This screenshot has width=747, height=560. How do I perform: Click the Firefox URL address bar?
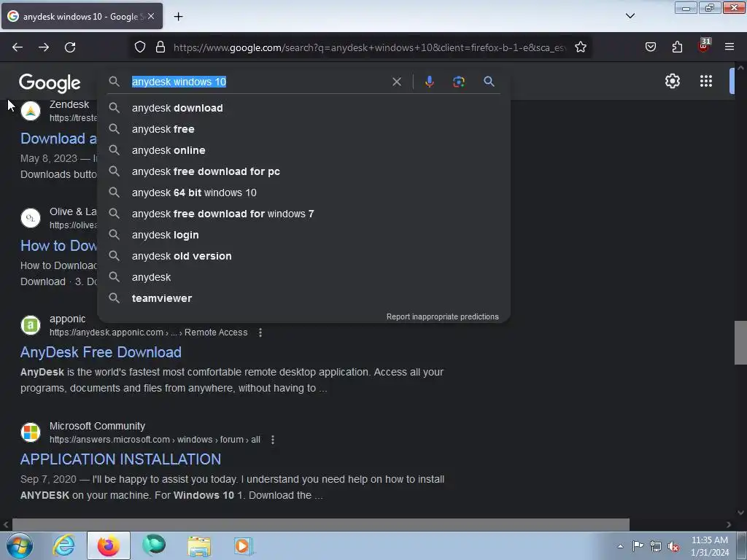click(x=369, y=47)
